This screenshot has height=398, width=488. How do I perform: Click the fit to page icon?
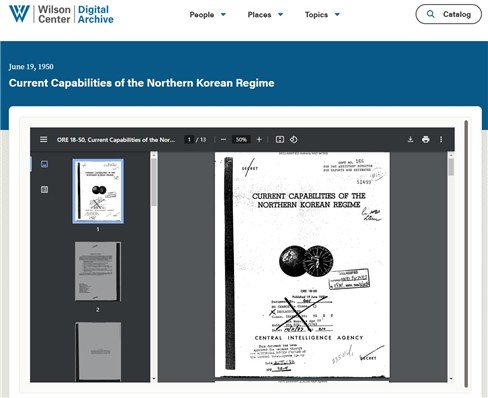coord(280,139)
